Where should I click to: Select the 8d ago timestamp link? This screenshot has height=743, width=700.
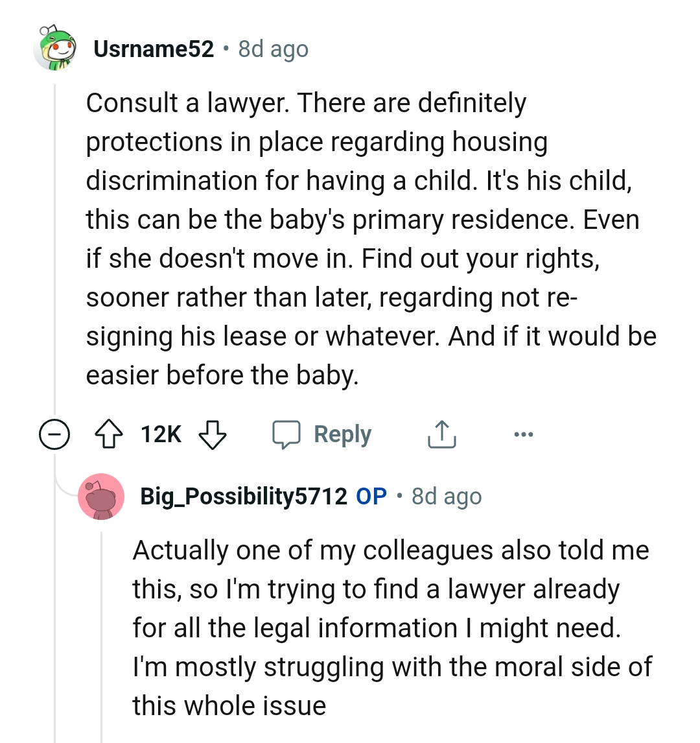pyautogui.click(x=272, y=49)
